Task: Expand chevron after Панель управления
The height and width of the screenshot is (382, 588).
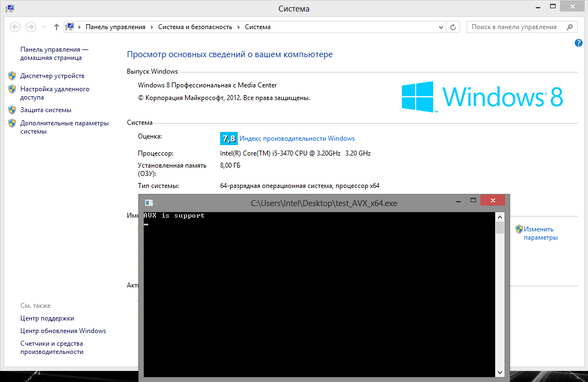Action: pyautogui.click(x=152, y=27)
